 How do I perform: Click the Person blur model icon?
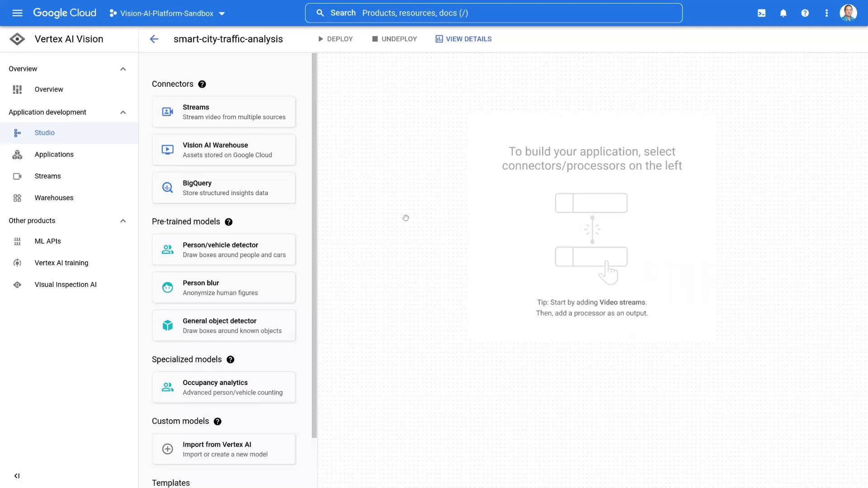(167, 287)
